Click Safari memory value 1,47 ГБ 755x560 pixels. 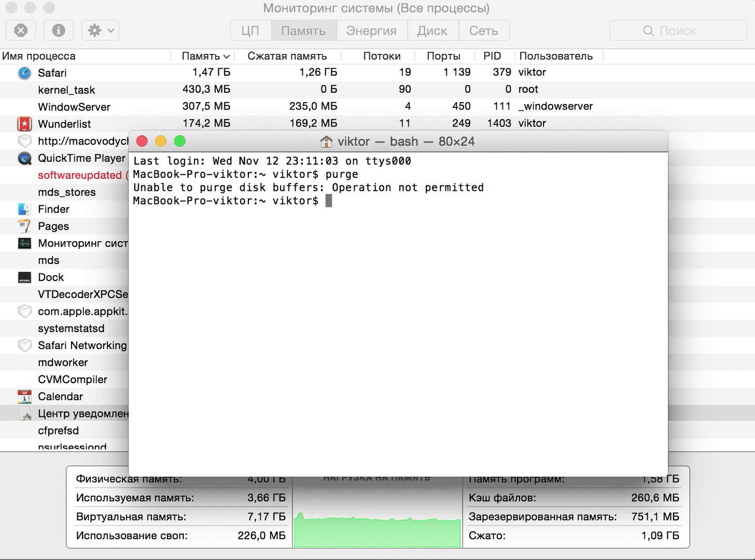211,72
